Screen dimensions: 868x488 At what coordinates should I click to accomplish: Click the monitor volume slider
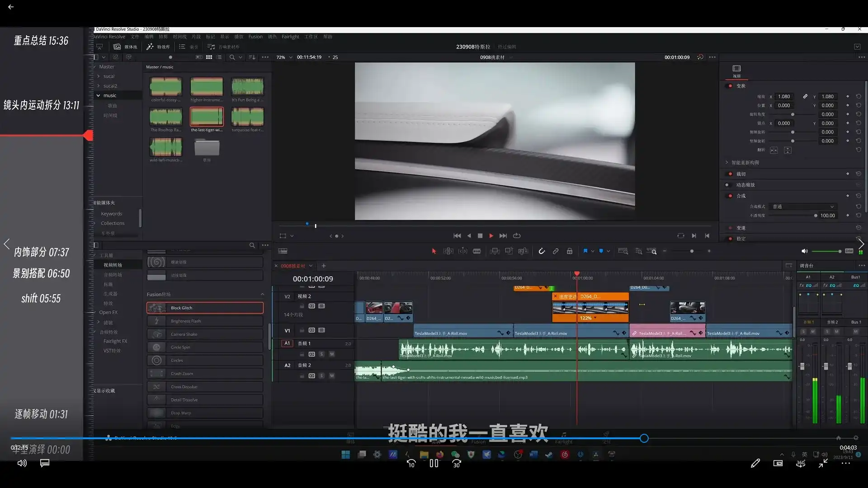click(826, 251)
